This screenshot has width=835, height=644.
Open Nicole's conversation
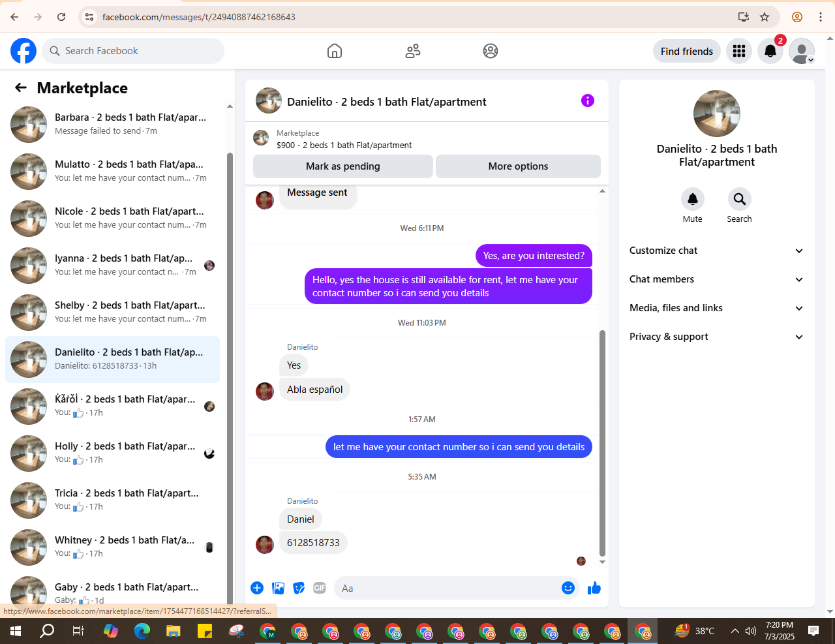click(x=112, y=218)
